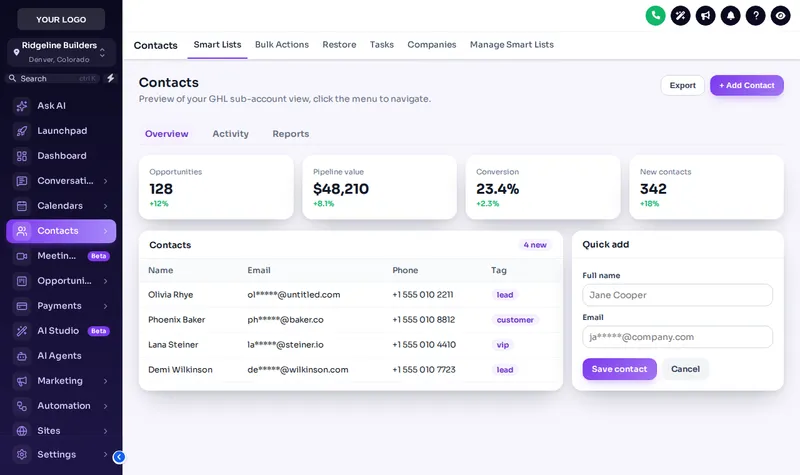Open the Bulk Actions tab
This screenshot has height=475, width=800.
tap(282, 44)
